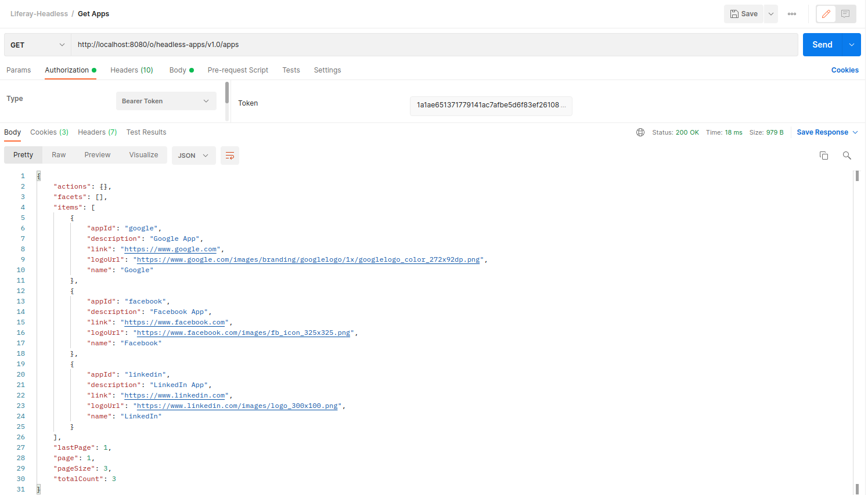Open the request Body tab
Screen dimensions: 868x495
pos(181,70)
